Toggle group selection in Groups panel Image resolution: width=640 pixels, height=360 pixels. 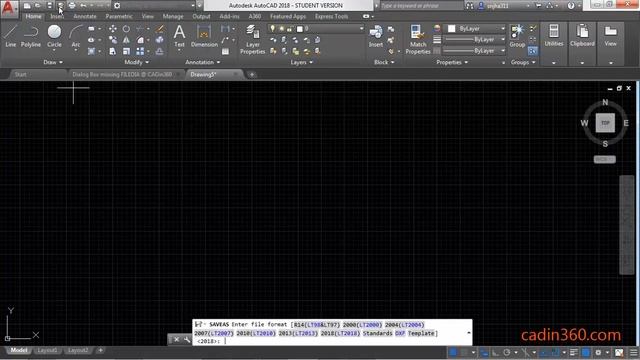[532, 51]
